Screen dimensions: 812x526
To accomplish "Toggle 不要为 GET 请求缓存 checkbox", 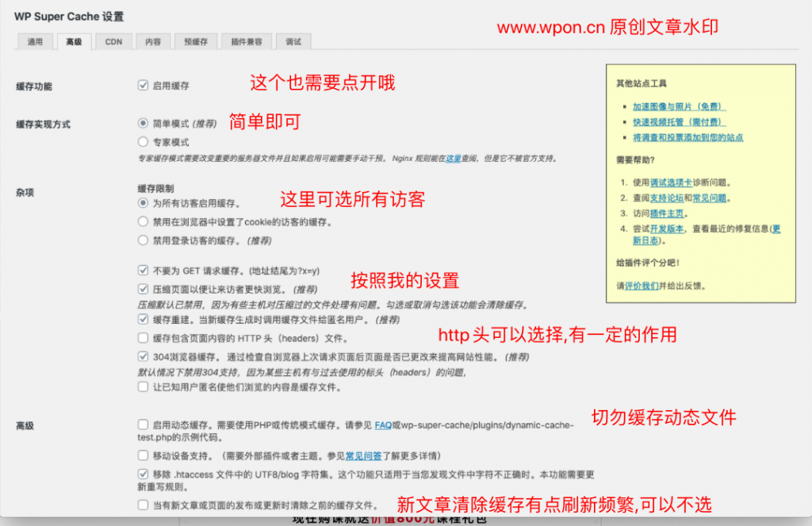I will click(x=144, y=271).
